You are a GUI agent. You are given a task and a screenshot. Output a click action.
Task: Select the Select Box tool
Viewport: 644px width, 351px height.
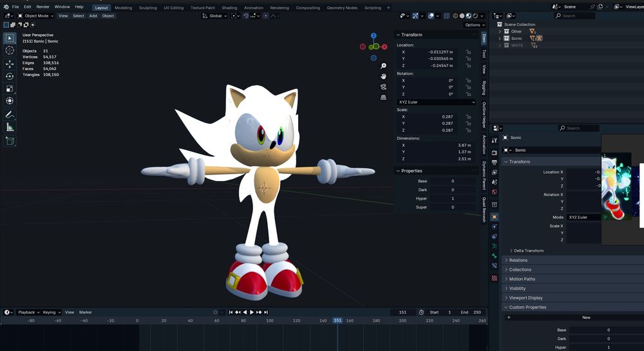coord(10,38)
